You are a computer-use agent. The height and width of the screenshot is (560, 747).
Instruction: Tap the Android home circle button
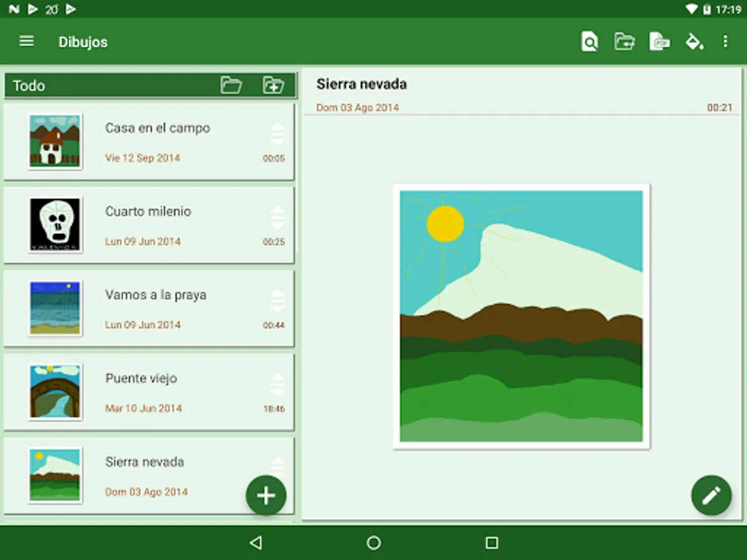click(374, 543)
